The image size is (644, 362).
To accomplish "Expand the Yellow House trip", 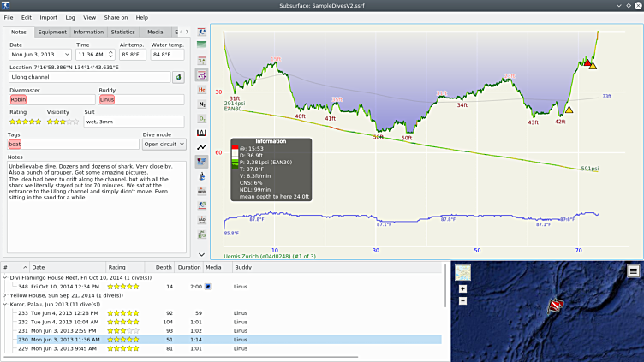I will [x=6, y=296].
